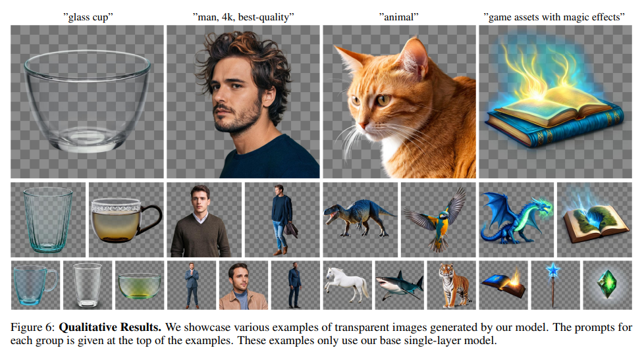Click the blue glass mug thumbnail

coord(36,285)
